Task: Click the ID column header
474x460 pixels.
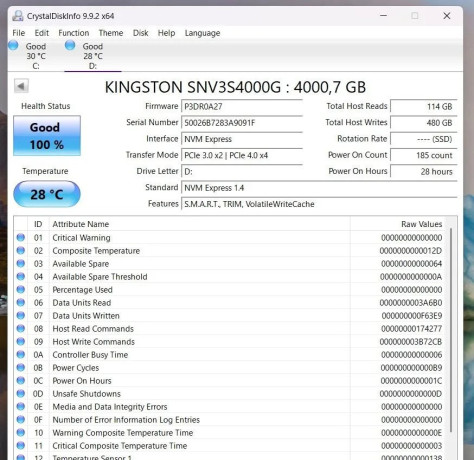Action: (38, 224)
